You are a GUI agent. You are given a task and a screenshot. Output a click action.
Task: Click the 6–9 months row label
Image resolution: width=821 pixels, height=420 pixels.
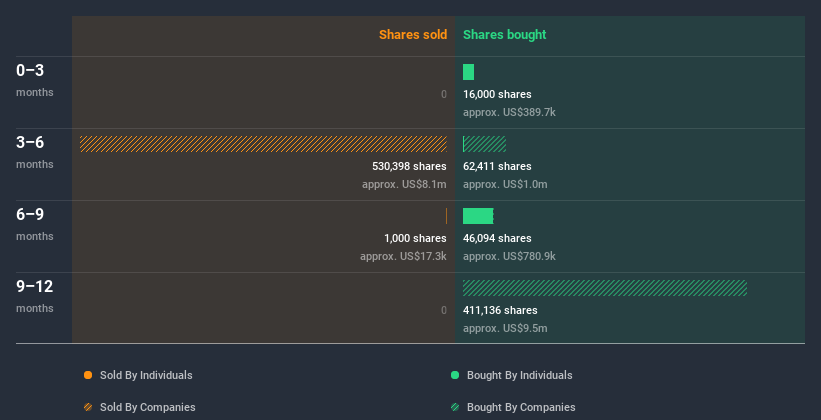point(35,224)
